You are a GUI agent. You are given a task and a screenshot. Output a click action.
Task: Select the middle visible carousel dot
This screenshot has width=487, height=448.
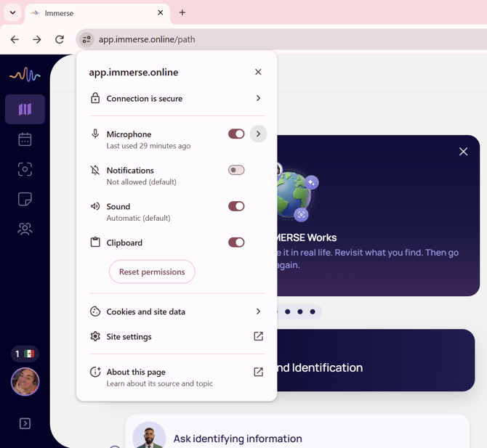click(x=300, y=311)
